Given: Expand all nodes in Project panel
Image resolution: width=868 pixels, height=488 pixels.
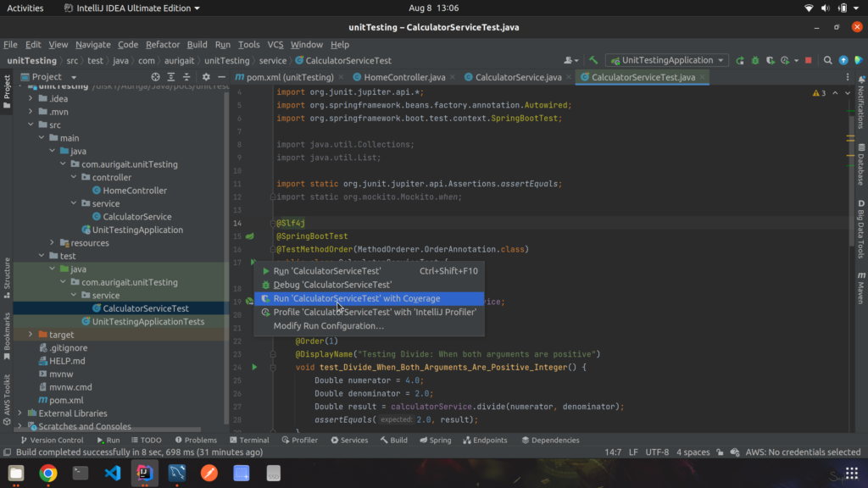Looking at the screenshot, I should (171, 77).
